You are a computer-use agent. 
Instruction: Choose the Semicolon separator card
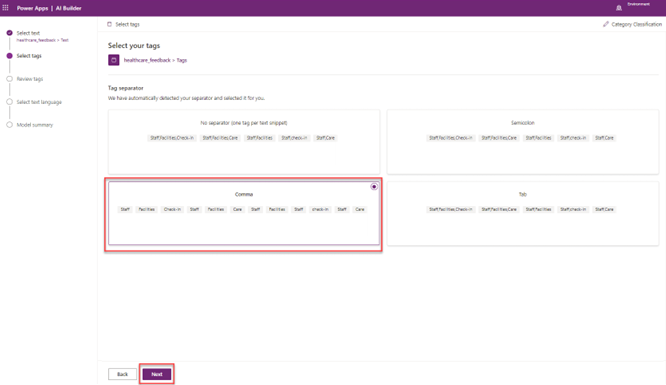click(x=523, y=142)
